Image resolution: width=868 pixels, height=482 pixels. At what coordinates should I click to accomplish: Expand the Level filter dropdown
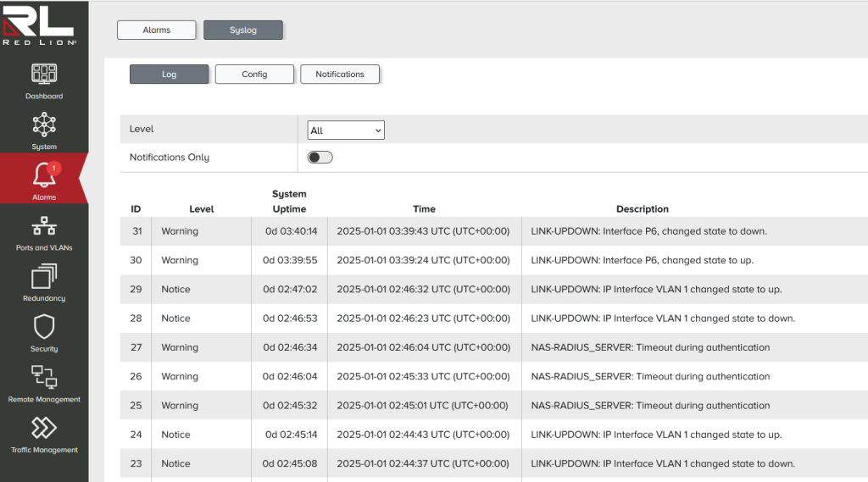(x=346, y=130)
